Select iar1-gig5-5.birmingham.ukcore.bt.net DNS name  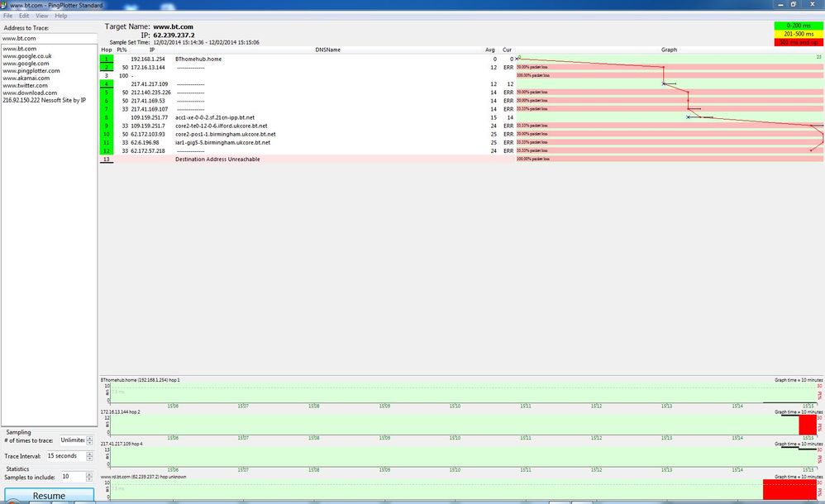[x=222, y=143]
